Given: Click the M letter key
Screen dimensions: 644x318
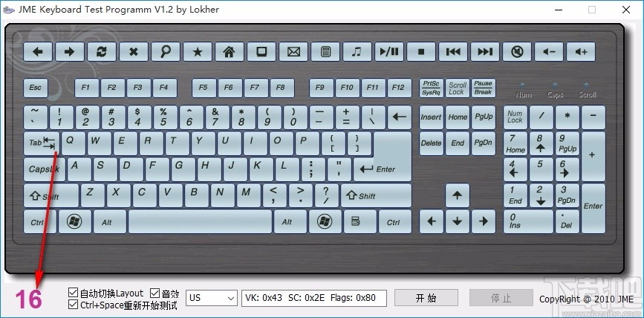Looking at the screenshot, I should 247,195.
